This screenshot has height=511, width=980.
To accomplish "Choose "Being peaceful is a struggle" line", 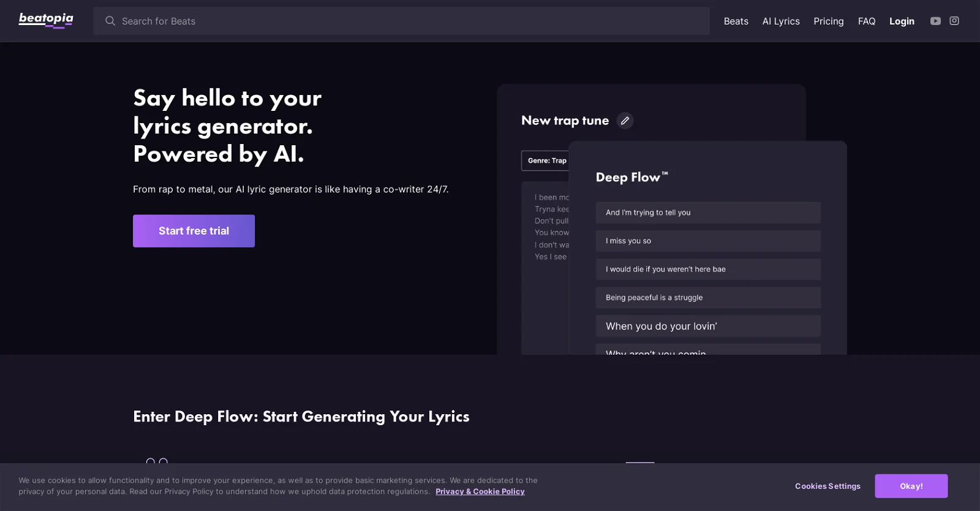I will point(707,298).
